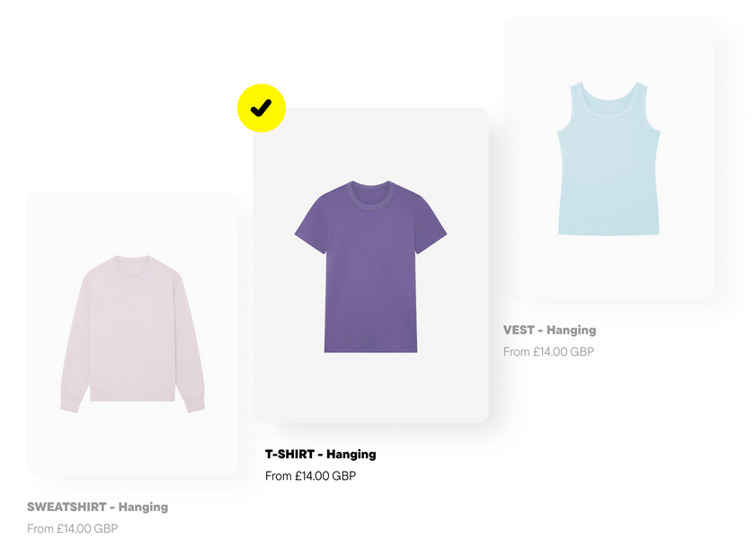756x539 pixels.
Task: Open the SWEATSHIRT - Hanging title link
Action: point(97,508)
